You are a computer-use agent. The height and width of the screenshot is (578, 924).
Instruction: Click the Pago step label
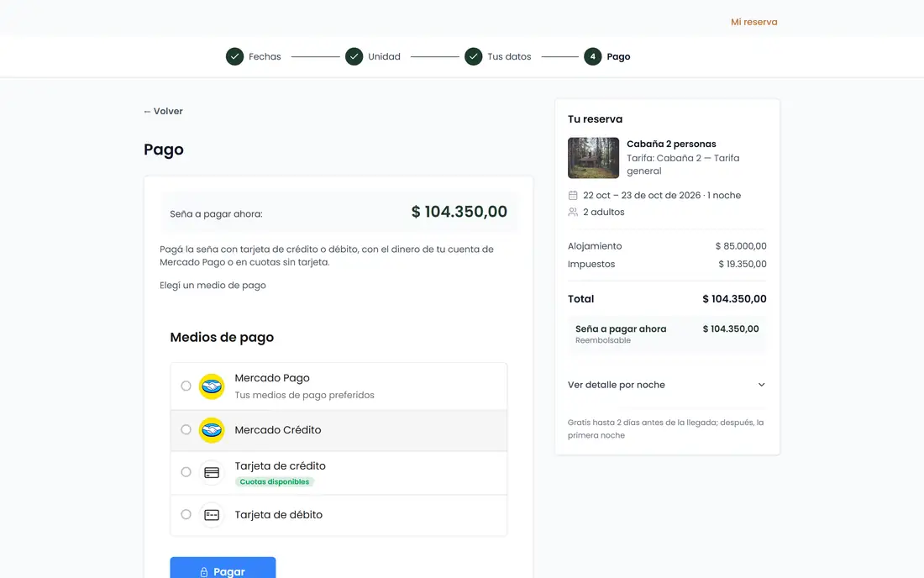click(618, 56)
